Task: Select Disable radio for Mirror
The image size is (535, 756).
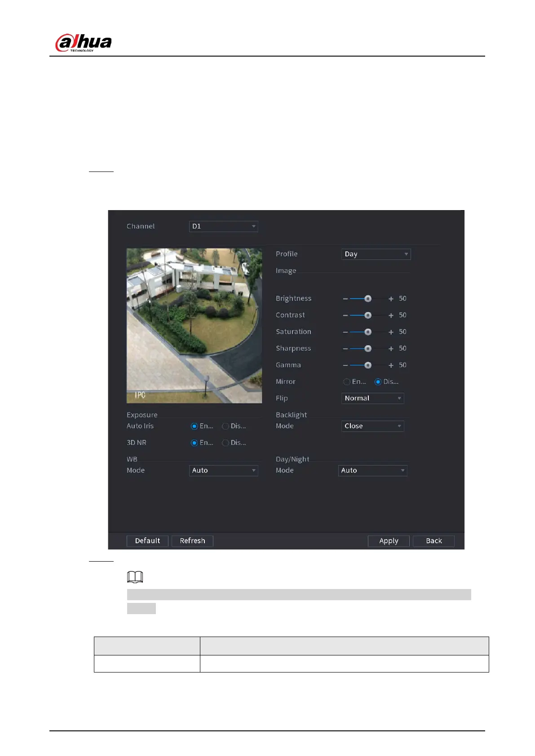Action: (x=378, y=382)
